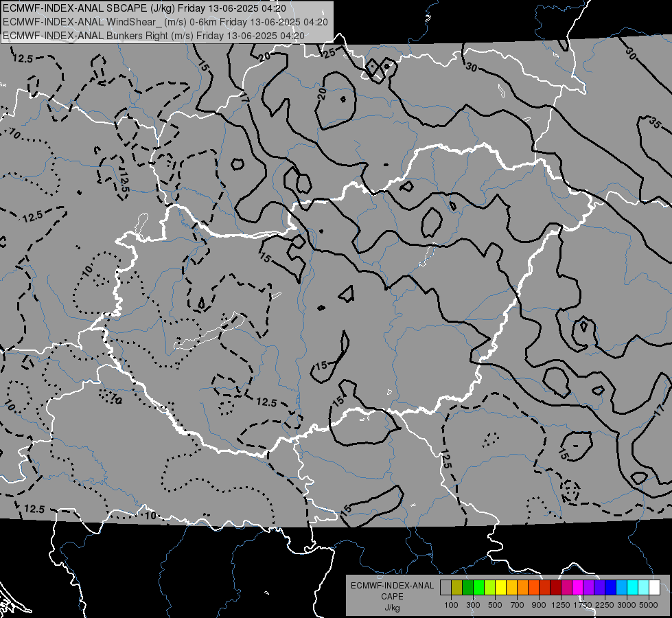Click the CAPE word in legend
This screenshot has width=672, height=618.
coord(392,597)
